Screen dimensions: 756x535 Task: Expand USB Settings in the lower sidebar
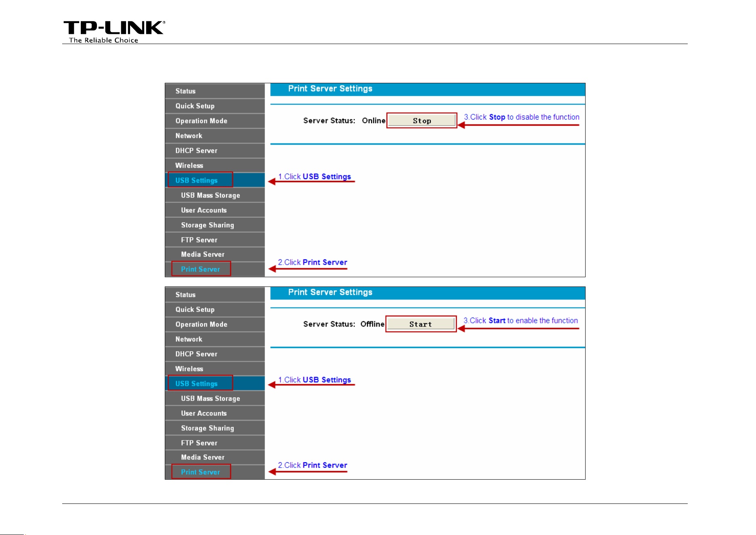click(215, 383)
